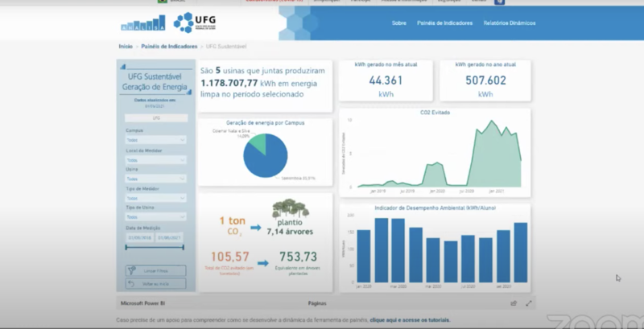644x329 pixels.
Task: Enter Power BI fullscreen mode
Action: [529, 303]
